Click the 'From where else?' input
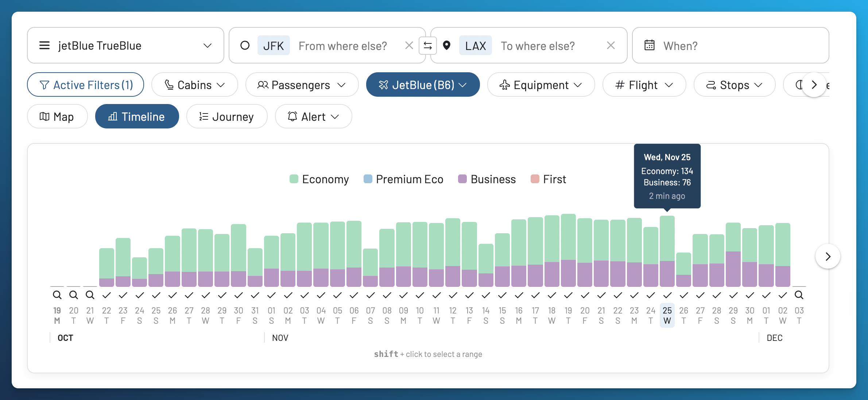Image resolution: width=868 pixels, height=400 pixels. tap(343, 46)
